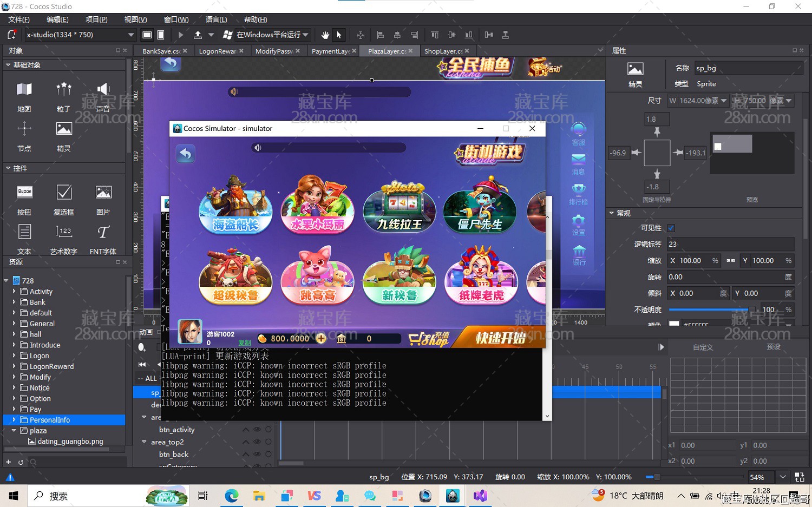Click 快速开始 quick start button

(x=500, y=338)
